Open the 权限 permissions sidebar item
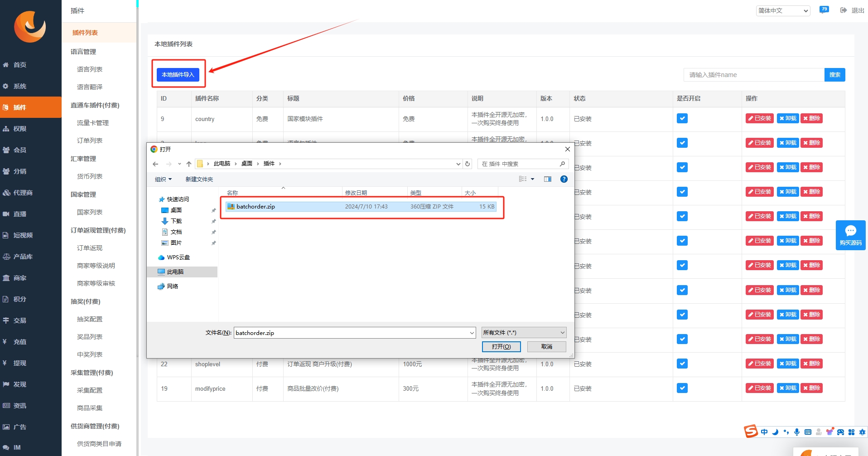868x456 pixels. pyautogui.click(x=30, y=129)
